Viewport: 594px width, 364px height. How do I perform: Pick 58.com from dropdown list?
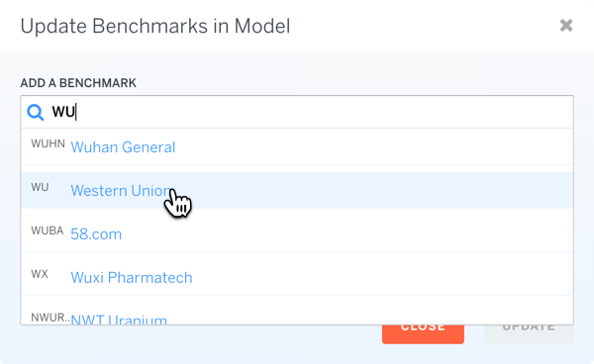96,234
